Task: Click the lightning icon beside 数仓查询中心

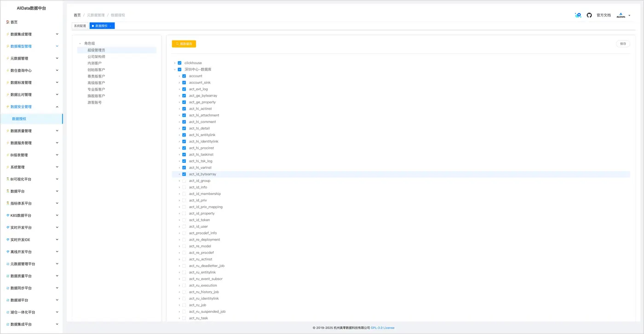Action: (x=7, y=70)
